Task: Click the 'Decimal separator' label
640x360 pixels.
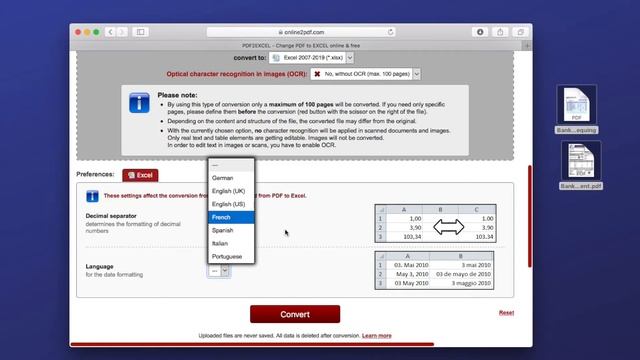Action: click(111, 216)
